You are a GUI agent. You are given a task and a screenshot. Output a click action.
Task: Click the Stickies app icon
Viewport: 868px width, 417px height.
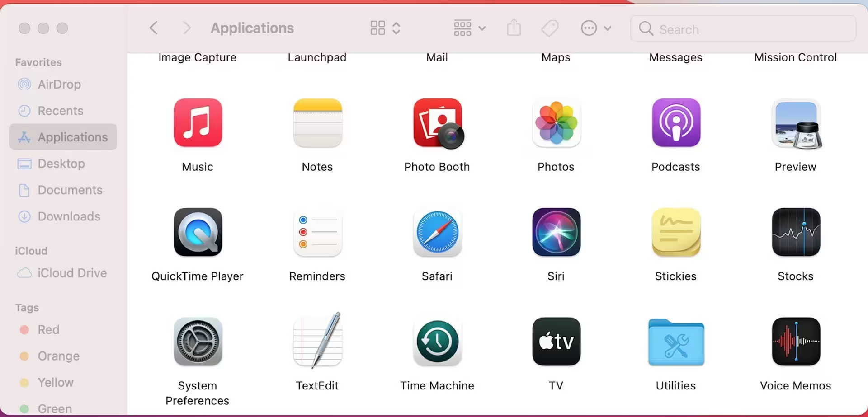676,232
